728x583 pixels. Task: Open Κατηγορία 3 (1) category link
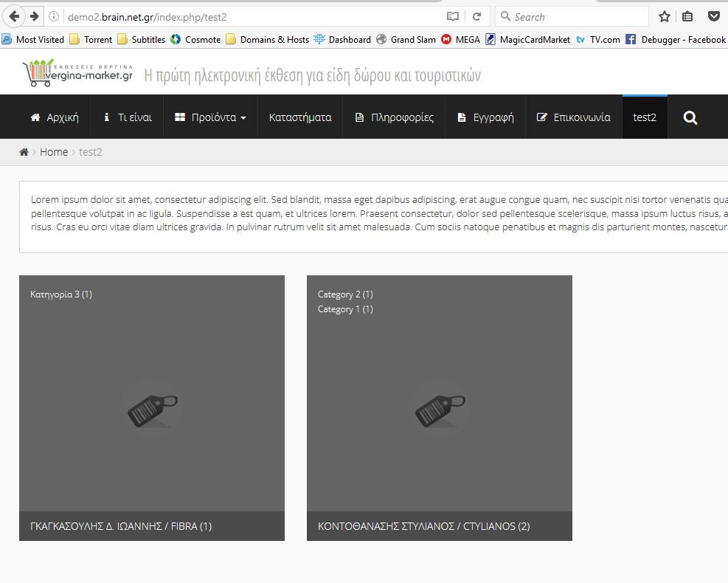pyautogui.click(x=61, y=294)
